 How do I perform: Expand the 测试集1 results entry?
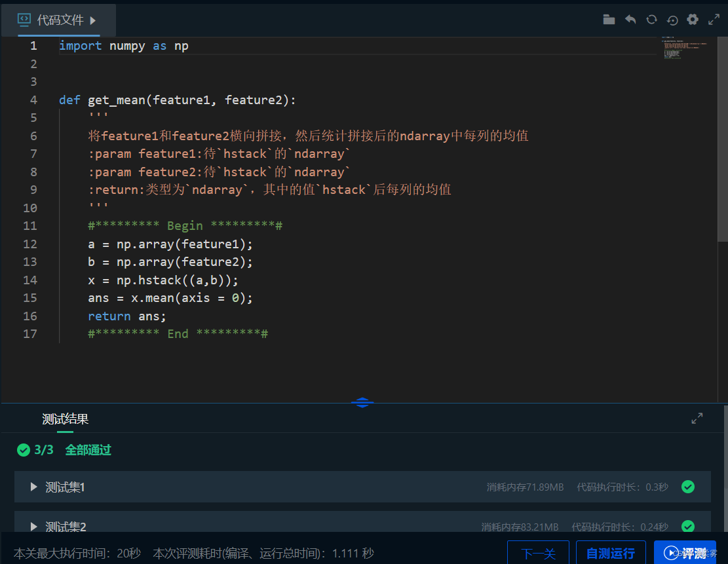click(x=33, y=487)
